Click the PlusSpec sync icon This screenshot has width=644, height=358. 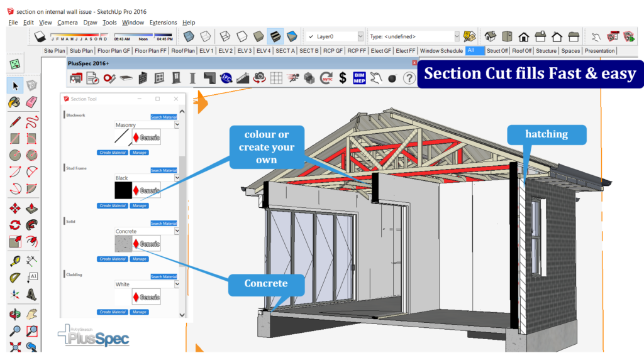326,78
